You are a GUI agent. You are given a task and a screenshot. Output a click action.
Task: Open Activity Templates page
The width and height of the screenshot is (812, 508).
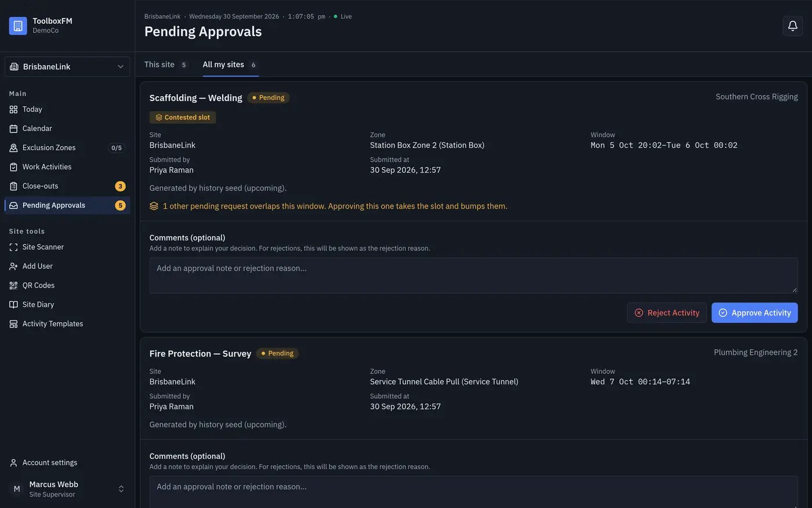coord(67,323)
